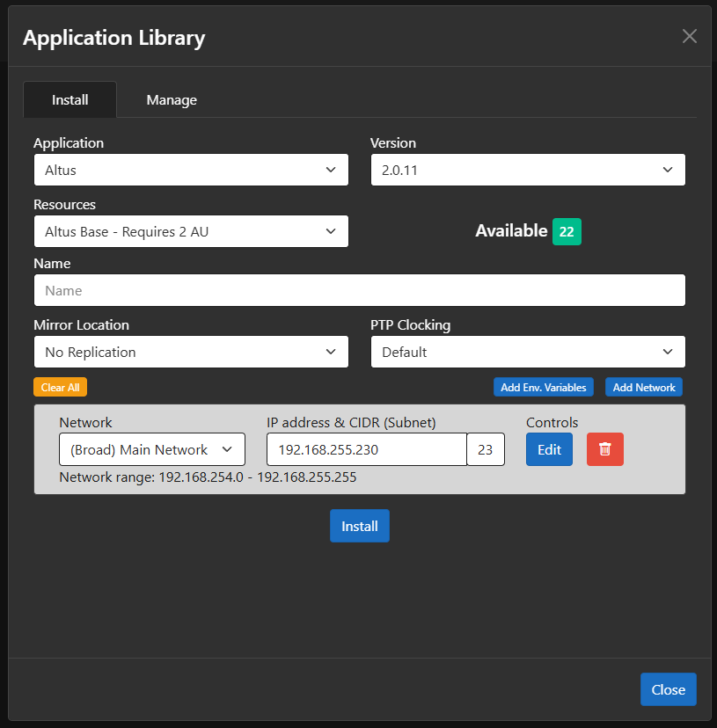717x728 pixels.
Task: Click into the Name text field
Action: [359, 290]
